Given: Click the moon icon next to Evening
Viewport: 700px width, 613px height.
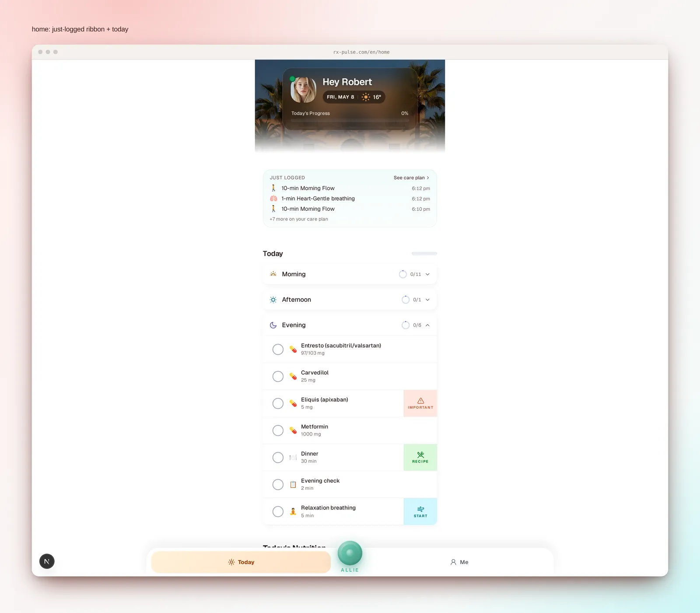Looking at the screenshot, I should point(273,325).
